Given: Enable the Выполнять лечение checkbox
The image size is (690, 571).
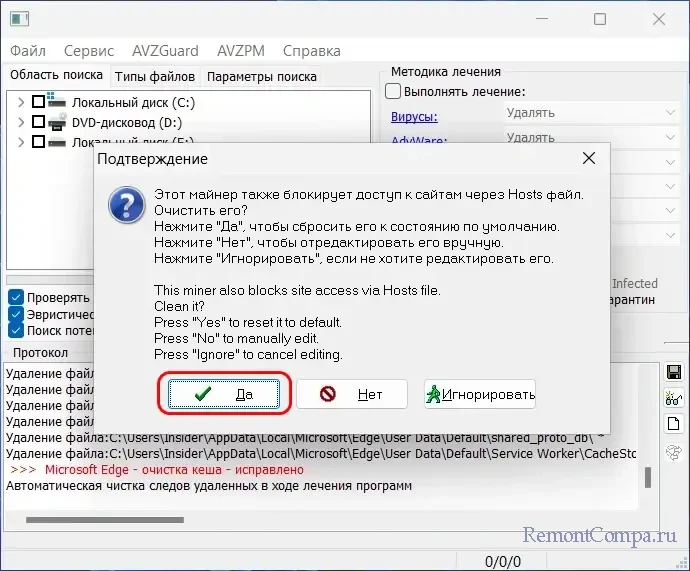Looking at the screenshot, I should (x=393, y=92).
